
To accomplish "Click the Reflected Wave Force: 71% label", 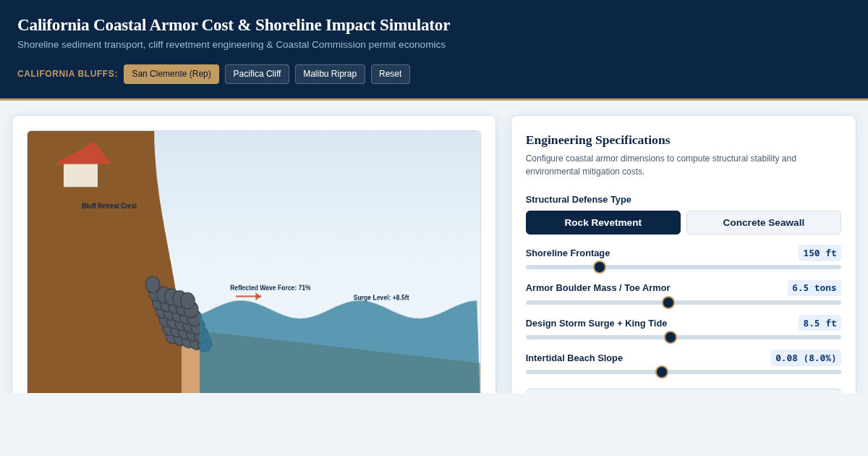I will coord(271,288).
